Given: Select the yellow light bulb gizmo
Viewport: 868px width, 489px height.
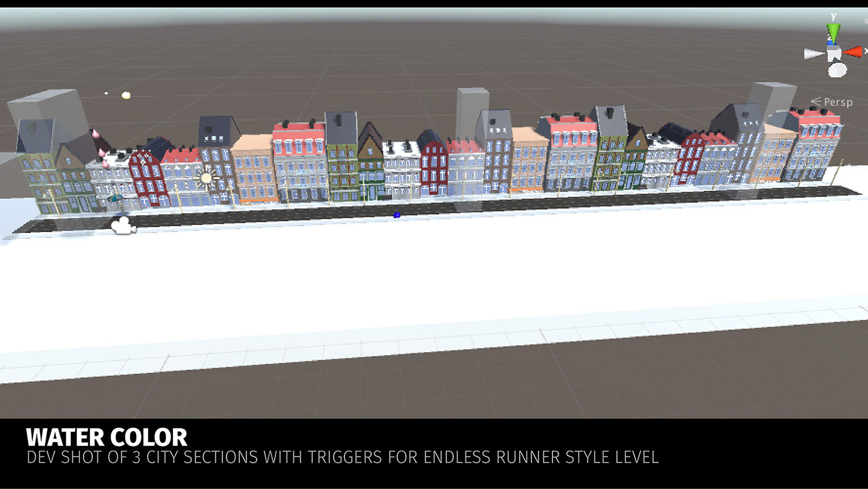Looking at the screenshot, I should [126, 95].
